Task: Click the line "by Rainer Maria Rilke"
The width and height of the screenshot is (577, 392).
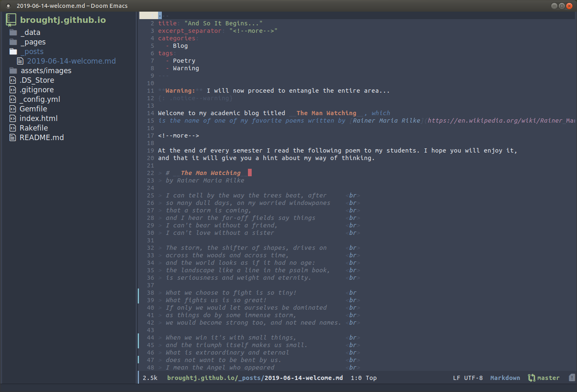Action: (x=205, y=180)
